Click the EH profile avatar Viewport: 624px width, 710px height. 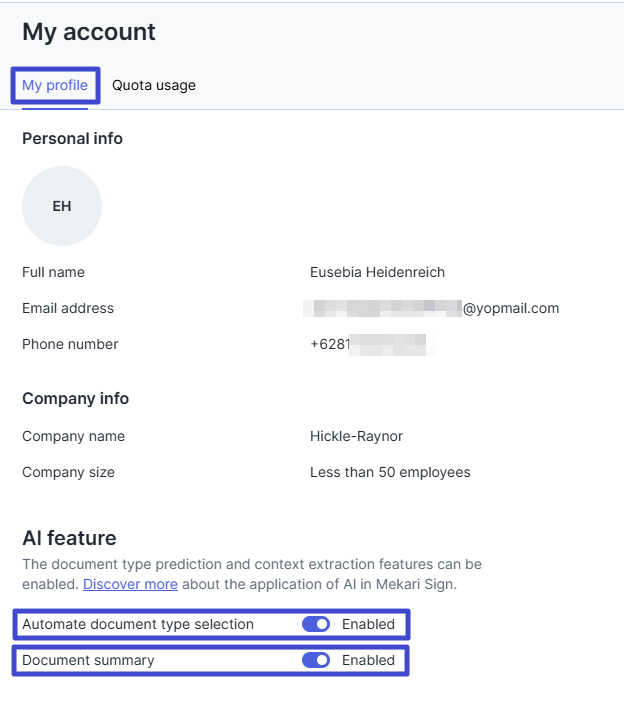[62, 206]
